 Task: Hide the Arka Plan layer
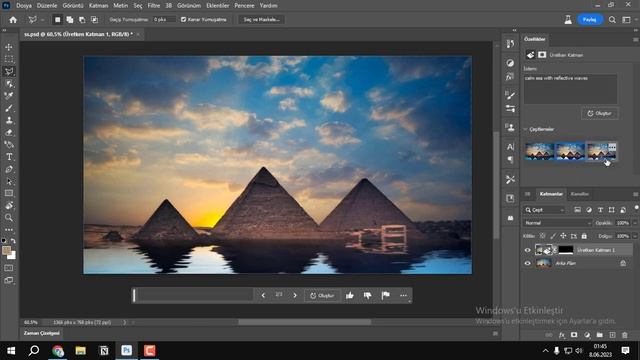pyautogui.click(x=527, y=264)
